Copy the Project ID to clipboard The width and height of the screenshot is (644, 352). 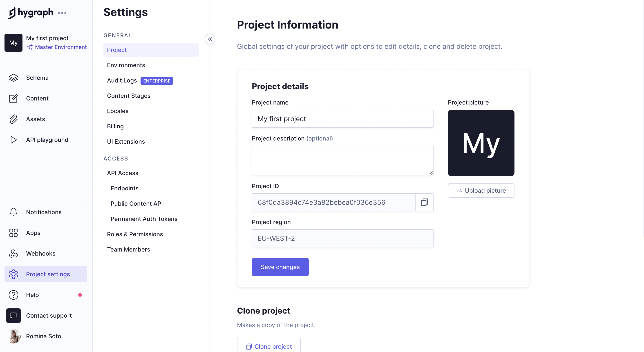pos(424,202)
